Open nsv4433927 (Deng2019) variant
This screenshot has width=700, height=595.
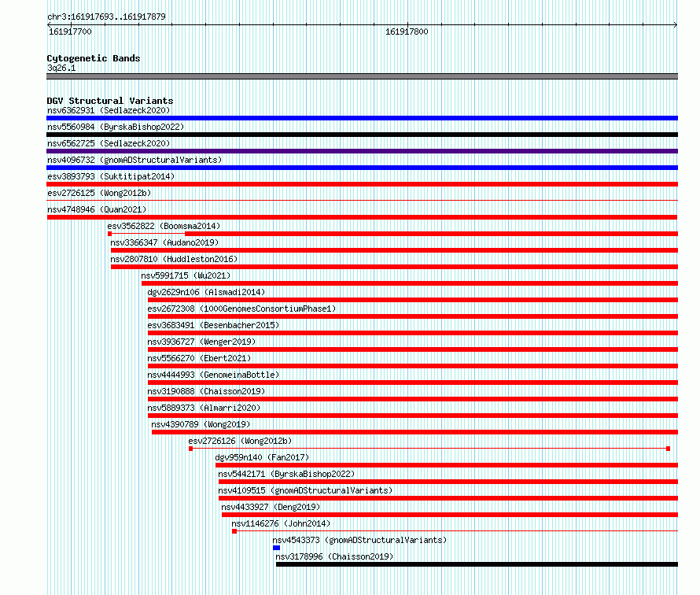pos(271,507)
